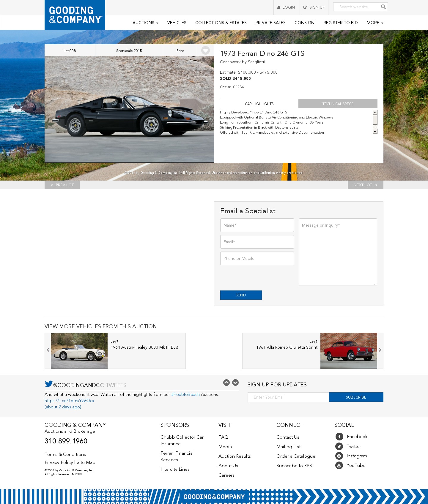Open the Careers link
The image size is (428, 504).
226,475
